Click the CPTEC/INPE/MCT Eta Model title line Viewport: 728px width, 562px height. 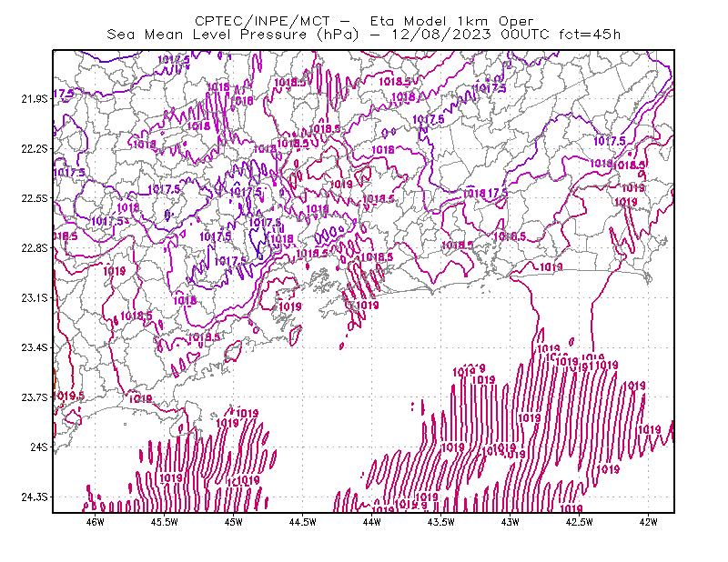pos(364,21)
